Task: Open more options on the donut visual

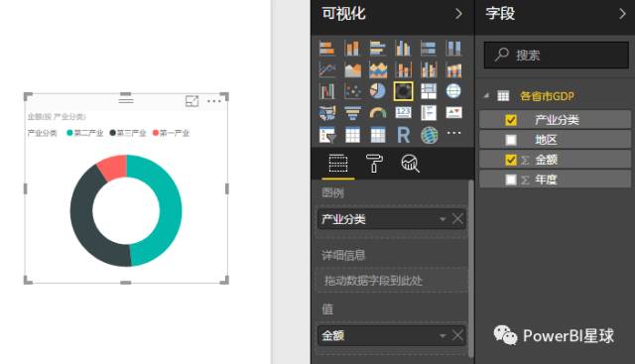Action: (x=214, y=101)
